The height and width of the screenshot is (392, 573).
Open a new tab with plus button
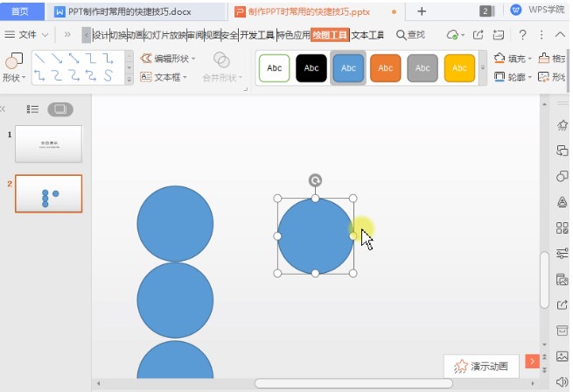click(422, 11)
